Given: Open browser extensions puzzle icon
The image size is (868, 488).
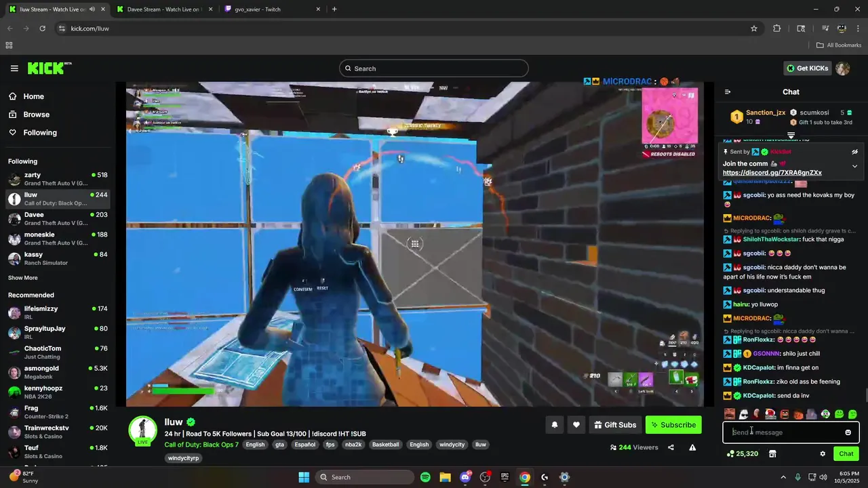Looking at the screenshot, I should 777,28.
